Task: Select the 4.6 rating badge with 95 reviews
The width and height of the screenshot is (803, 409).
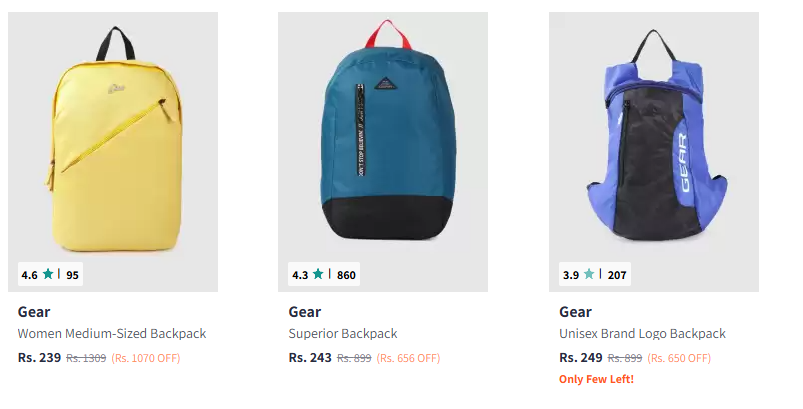Action: [x=50, y=274]
